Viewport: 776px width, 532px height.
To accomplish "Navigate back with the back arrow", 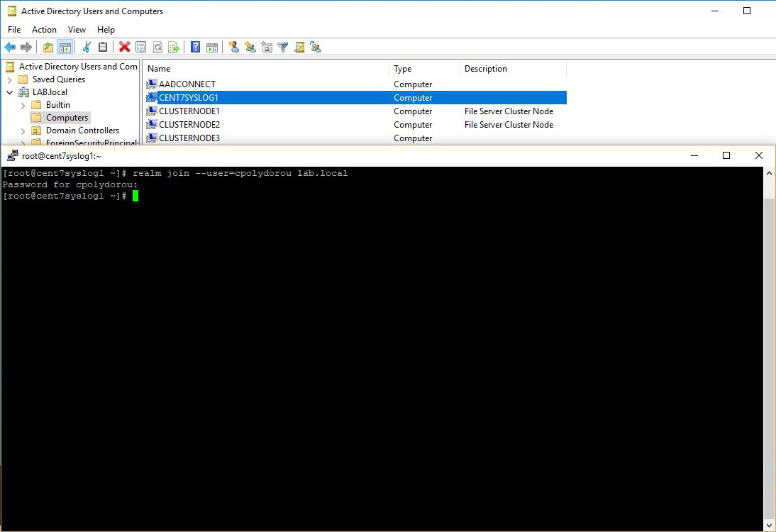I will [x=11, y=47].
